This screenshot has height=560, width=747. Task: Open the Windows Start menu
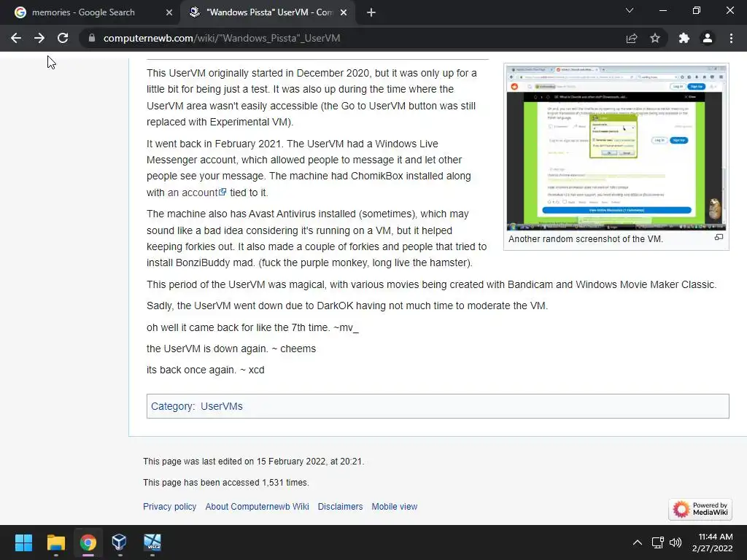click(23, 542)
